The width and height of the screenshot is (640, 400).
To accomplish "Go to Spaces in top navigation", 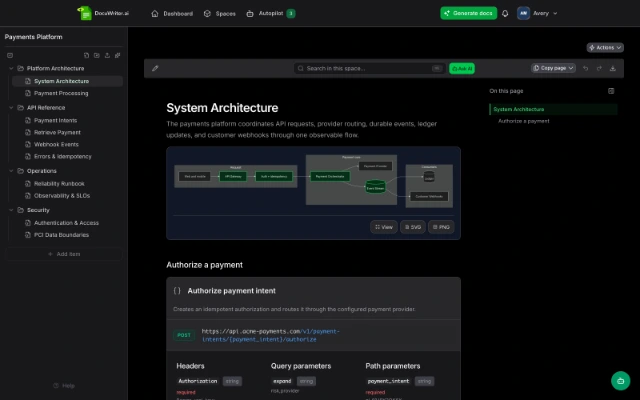I will [x=220, y=13].
